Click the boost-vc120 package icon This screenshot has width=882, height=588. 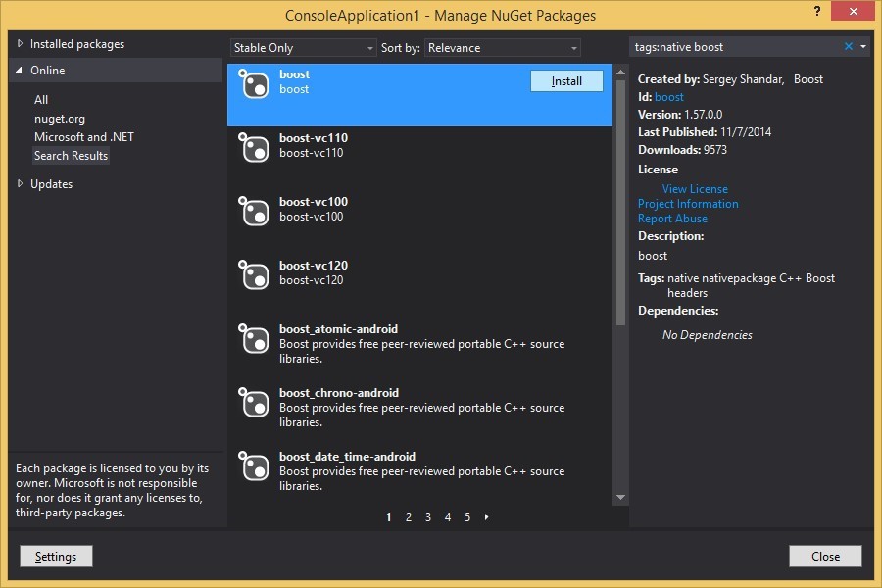(x=253, y=274)
